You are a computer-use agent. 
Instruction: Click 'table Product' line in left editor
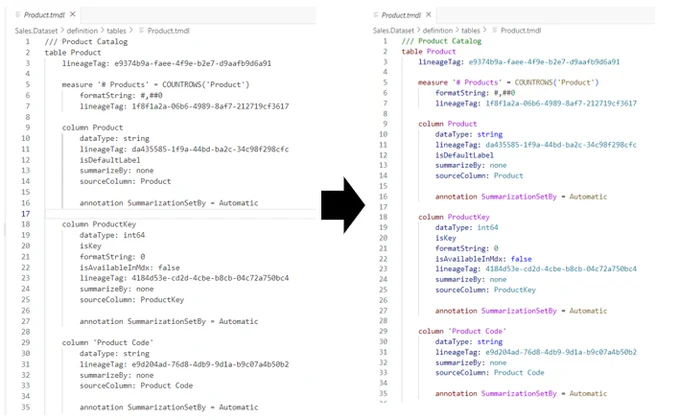[x=73, y=52]
